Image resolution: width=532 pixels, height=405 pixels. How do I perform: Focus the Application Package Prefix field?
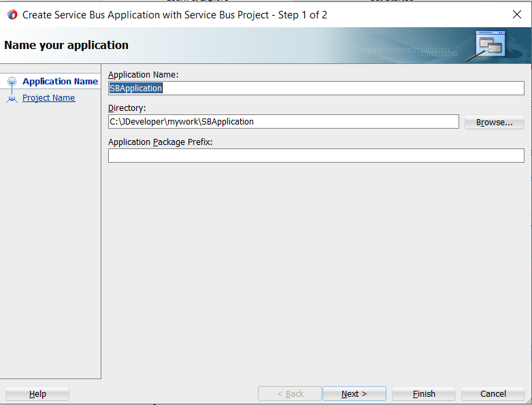tap(316, 156)
